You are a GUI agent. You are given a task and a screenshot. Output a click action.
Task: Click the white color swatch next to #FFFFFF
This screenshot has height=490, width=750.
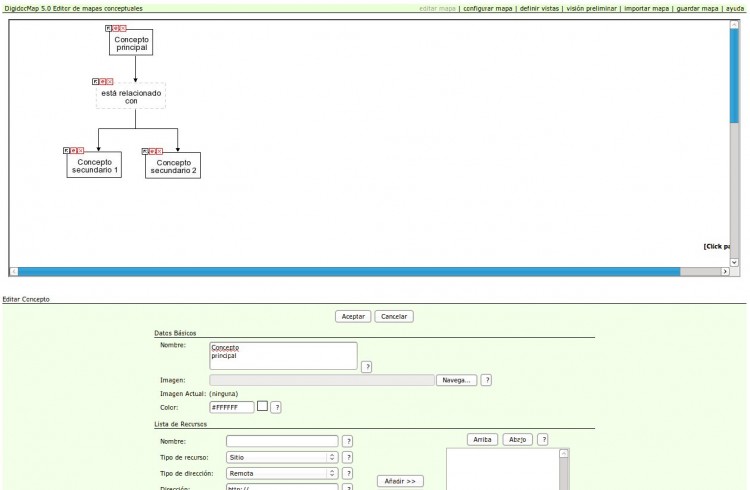coord(262,406)
